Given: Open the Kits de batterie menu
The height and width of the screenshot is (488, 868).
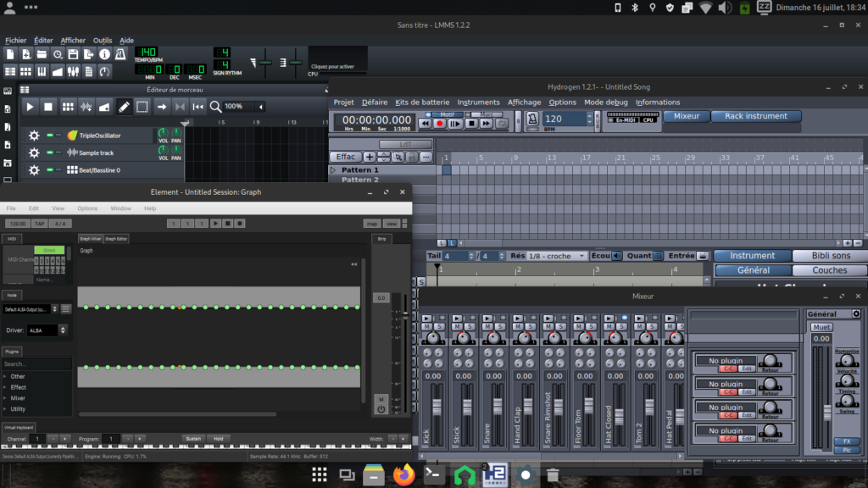Looking at the screenshot, I should (422, 102).
